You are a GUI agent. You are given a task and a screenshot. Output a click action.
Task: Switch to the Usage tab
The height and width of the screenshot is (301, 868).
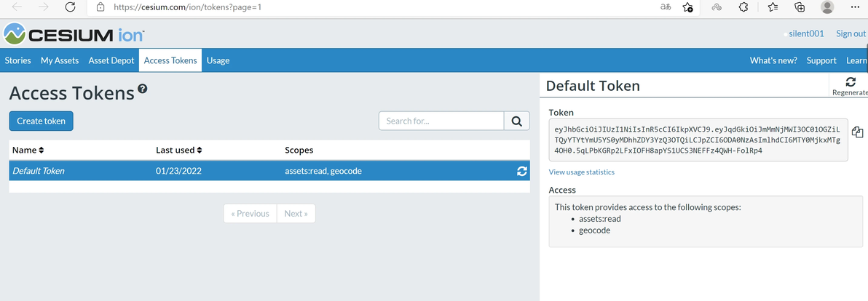218,60
